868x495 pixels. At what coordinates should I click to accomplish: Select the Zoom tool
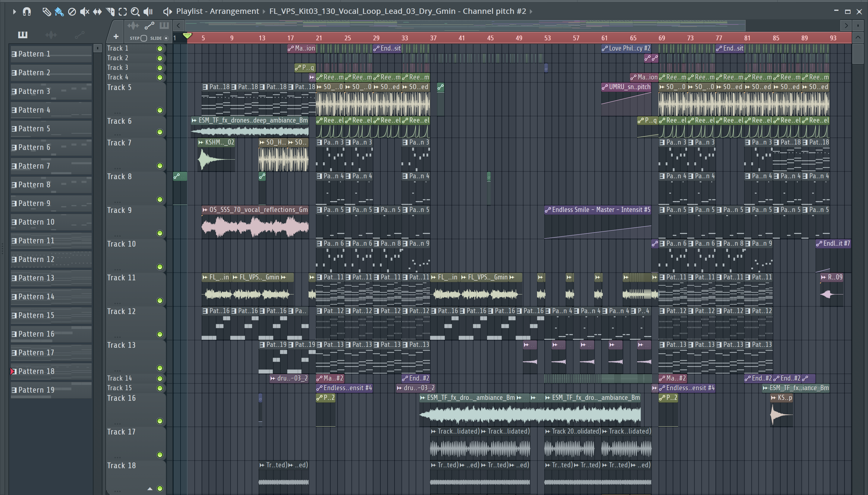click(x=135, y=11)
